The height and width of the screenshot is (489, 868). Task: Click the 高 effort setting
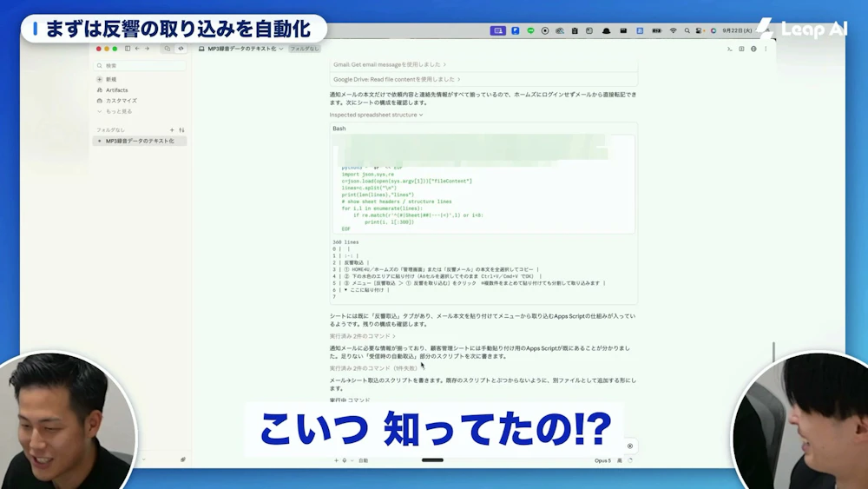tap(620, 460)
